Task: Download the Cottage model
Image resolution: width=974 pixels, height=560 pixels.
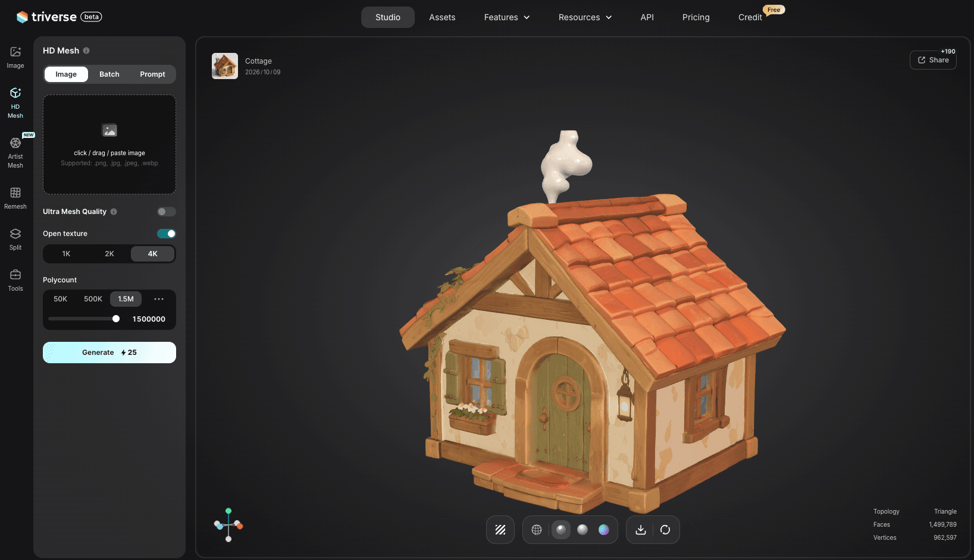Action: pyautogui.click(x=641, y=530)
